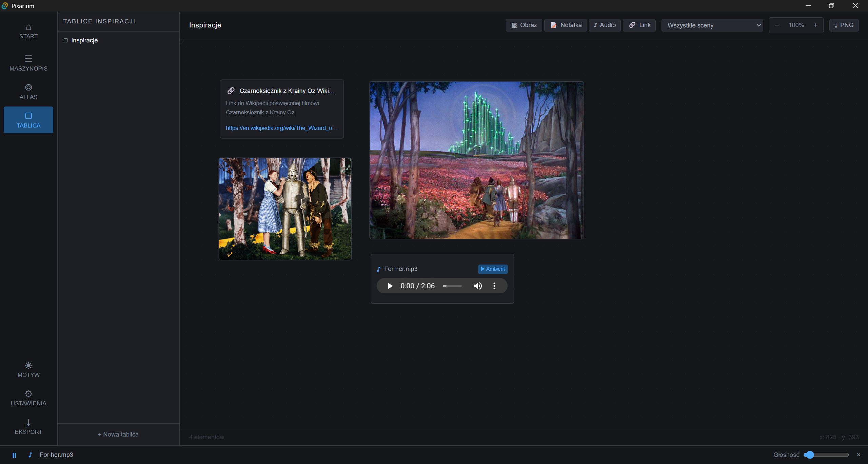Select the TABLICA section
This screenshot has height=464, width=868.
[28, 120]
